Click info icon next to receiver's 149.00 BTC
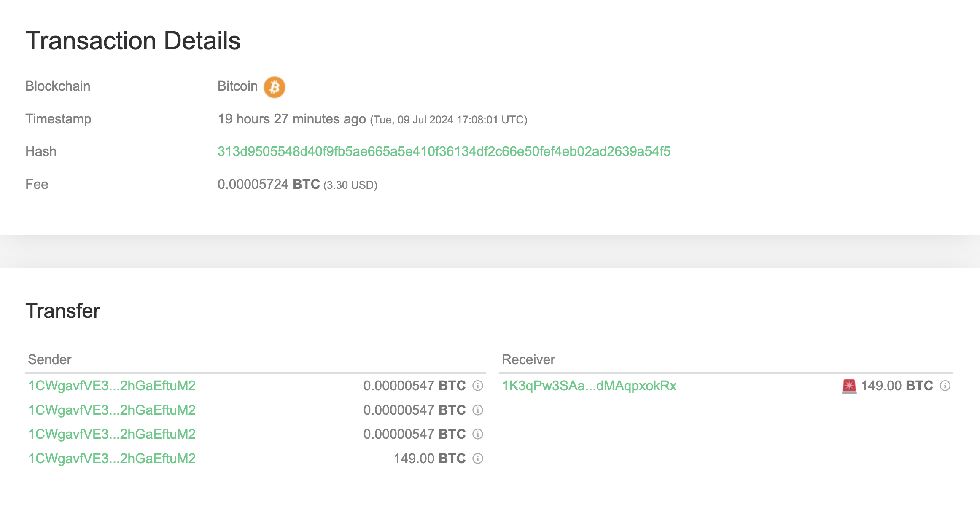The image size is (980, 515). [x=945, y=386]
